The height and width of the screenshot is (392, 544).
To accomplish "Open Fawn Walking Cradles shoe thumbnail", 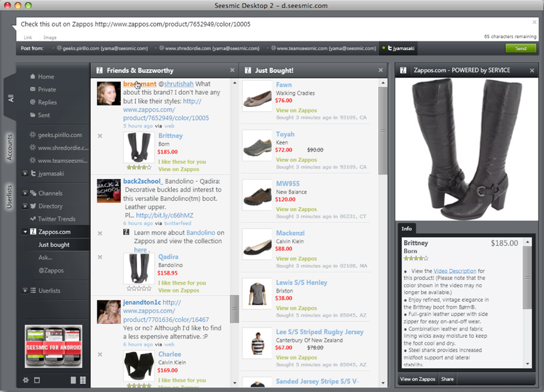I will click(x=257, y=96).
